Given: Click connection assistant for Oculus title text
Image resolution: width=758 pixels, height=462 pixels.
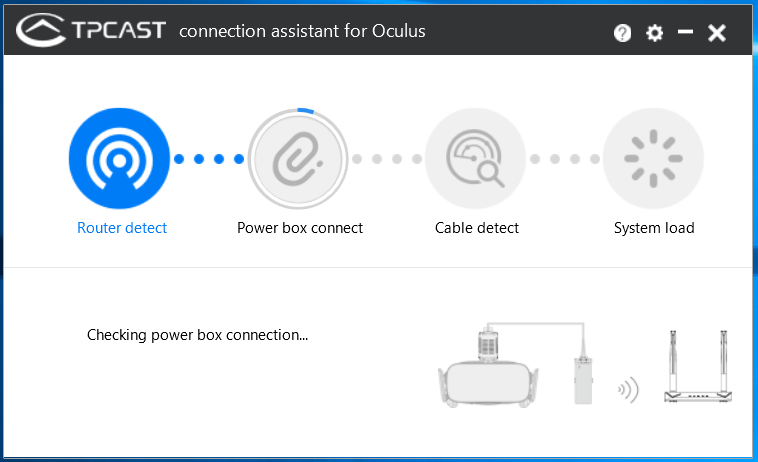Looking at the screenshot, I should click(x=302, y=31).
